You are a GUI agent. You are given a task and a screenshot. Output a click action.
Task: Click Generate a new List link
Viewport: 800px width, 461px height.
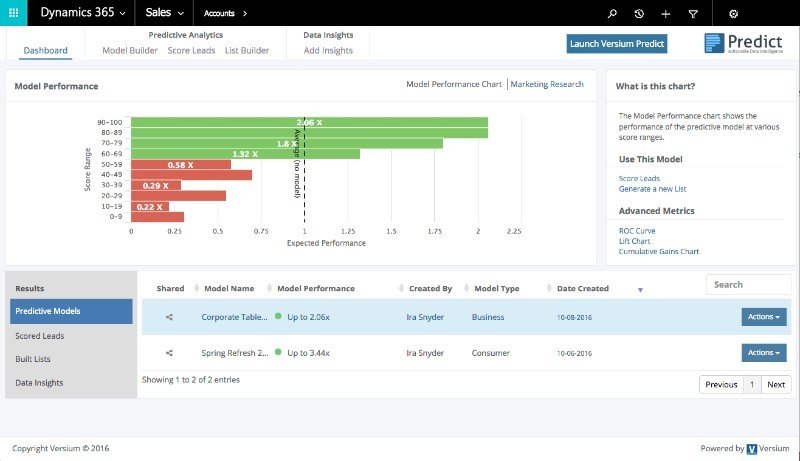click(x=653, y=189)
